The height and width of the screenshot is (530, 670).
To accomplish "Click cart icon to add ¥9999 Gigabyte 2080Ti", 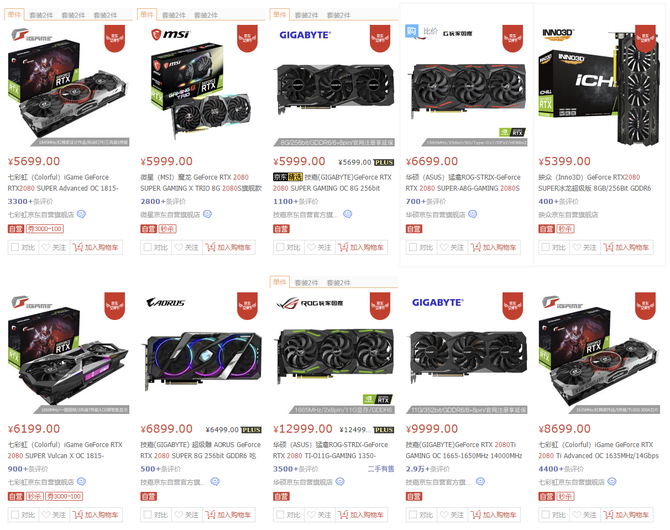I will pos(475,515).
